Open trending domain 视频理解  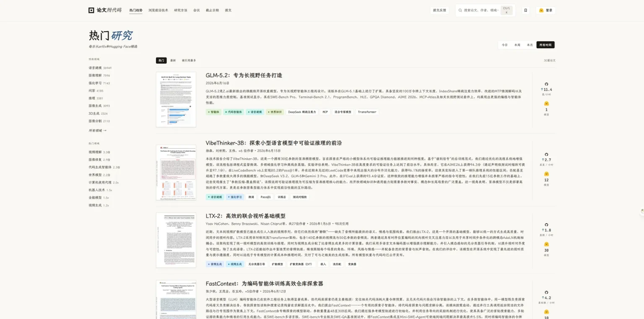(x=99, y=152)
